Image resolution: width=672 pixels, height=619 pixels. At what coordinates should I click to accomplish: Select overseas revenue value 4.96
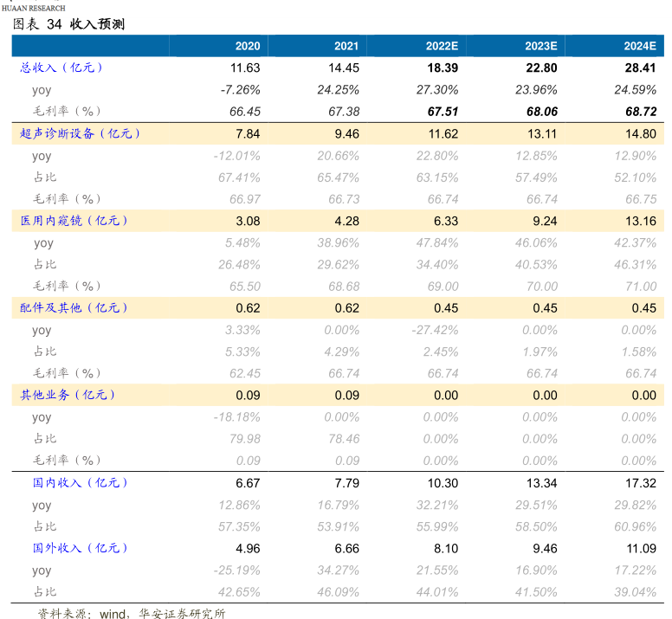(248, 549)
